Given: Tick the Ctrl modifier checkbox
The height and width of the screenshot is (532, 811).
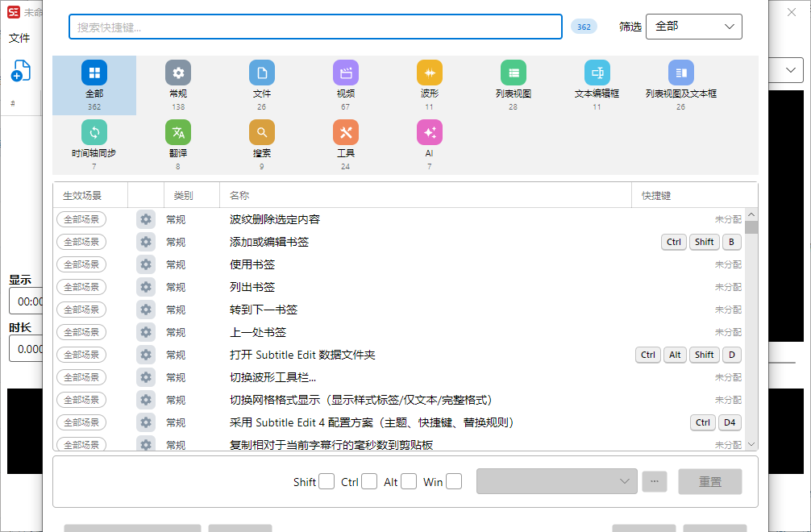Looking at the screenshot, I should (368, 481).
